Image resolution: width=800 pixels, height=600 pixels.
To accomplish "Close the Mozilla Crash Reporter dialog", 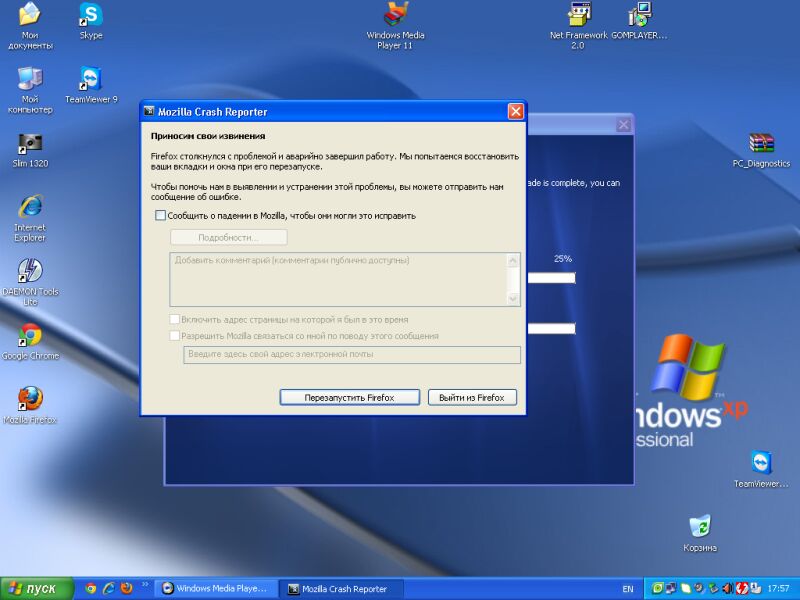I will [x=515, y=111].
